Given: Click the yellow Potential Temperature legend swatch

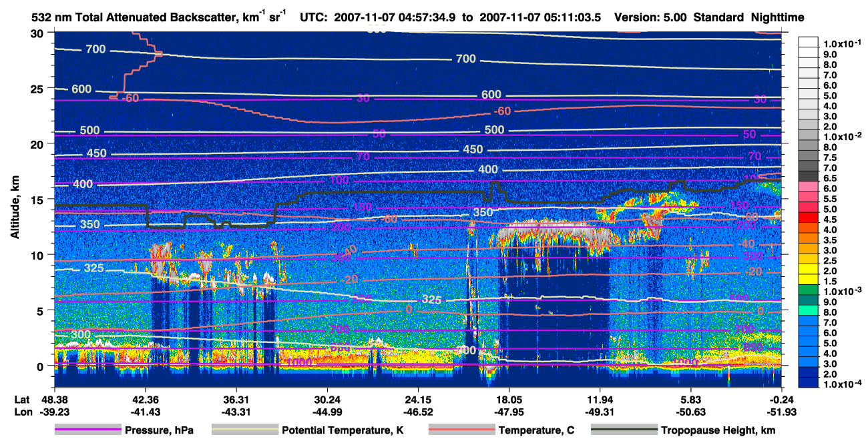Looking at the screenshot, I should [245, 430].
